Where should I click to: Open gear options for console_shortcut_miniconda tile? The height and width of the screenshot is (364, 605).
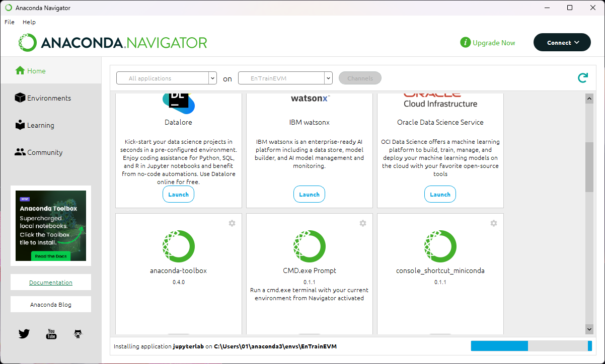[x=494, y=223]
